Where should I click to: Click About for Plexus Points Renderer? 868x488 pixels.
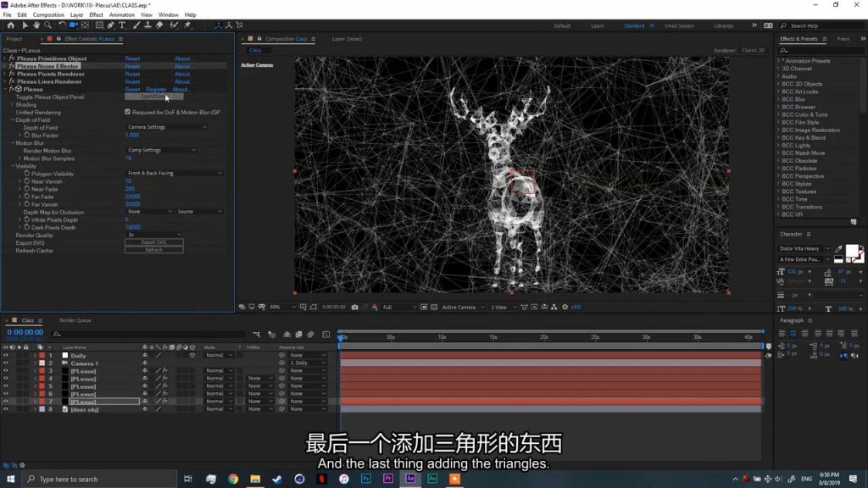(x=183, y=74)
